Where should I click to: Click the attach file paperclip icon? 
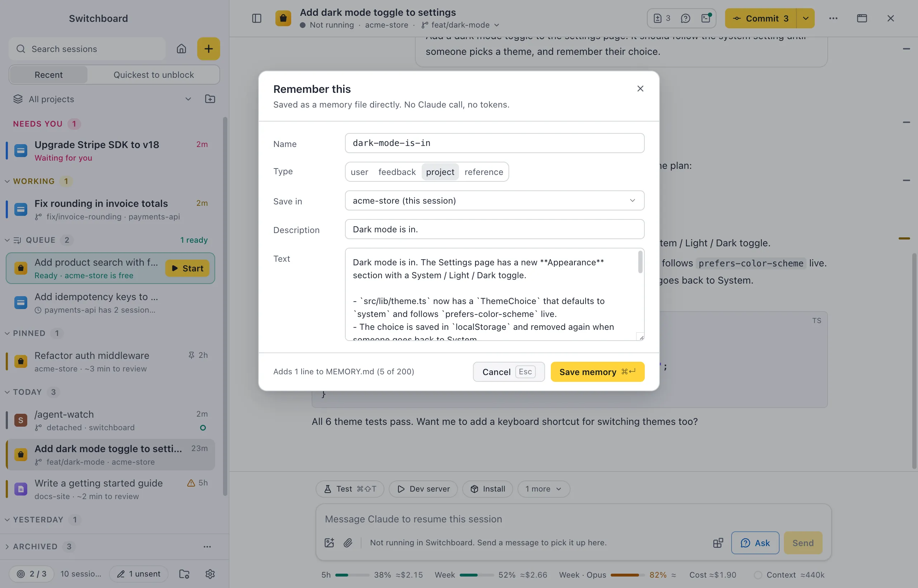(x=348, y=542)
